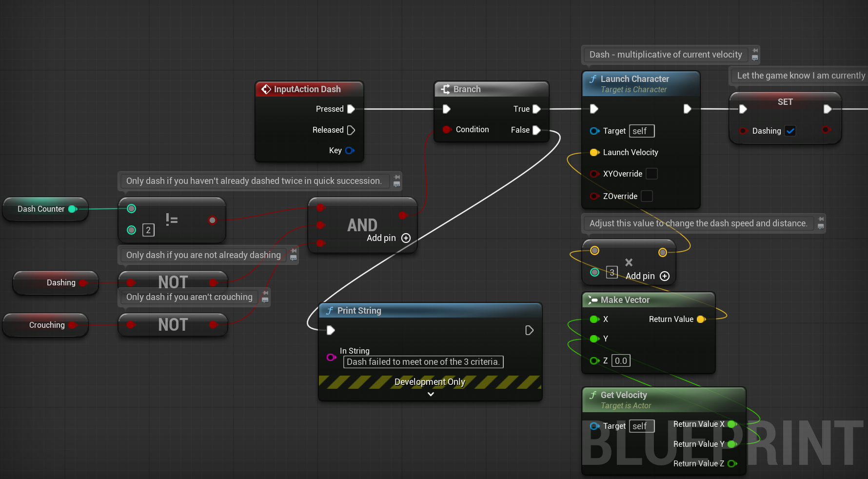Select the Get Velocity node title

pos(624,395)
